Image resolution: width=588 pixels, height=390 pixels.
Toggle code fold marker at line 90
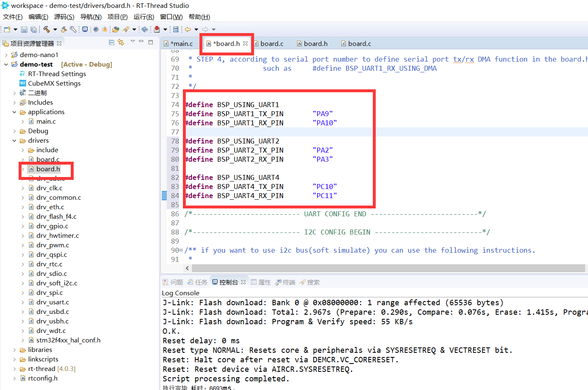[x=181, y=250]
